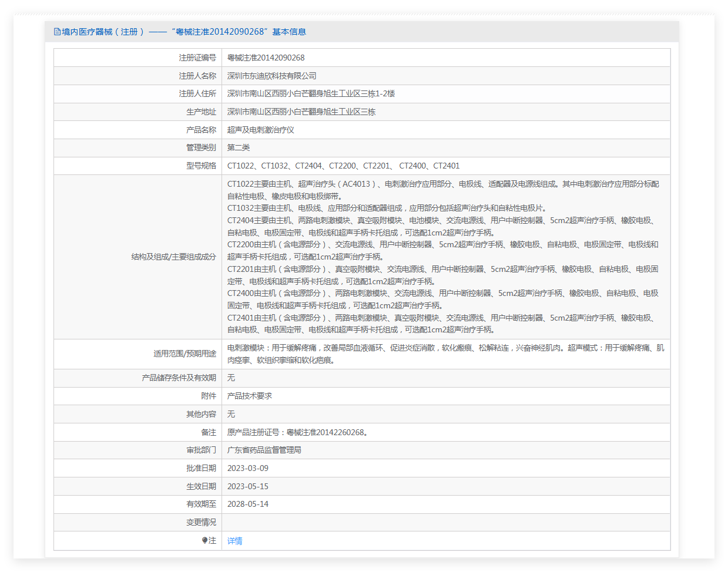Click the 注册人名称 label
Viewport: 728px width, 572px height.
coord(197,76)
